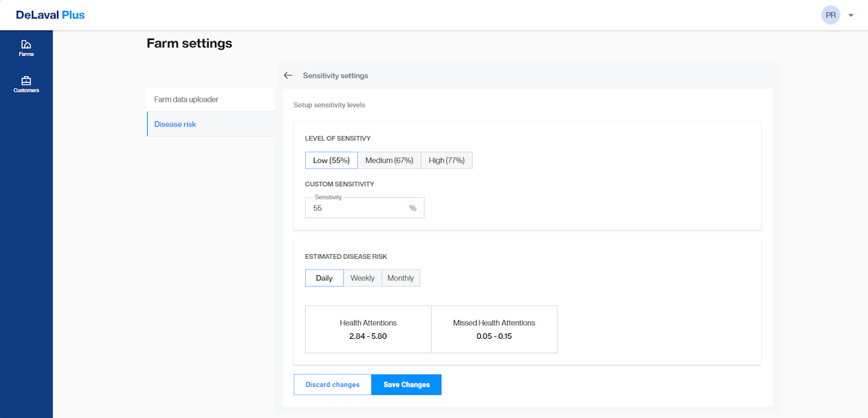The width and height of the screenshot is (868, 418).
Task: Switch estimated risk to Daily
Action: [324, 278]
